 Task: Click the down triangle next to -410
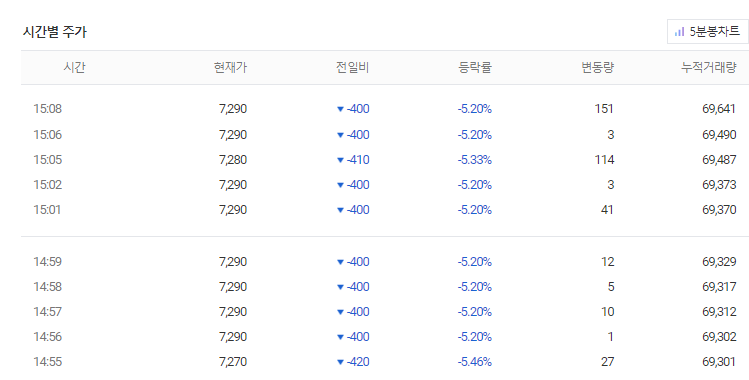340,160
